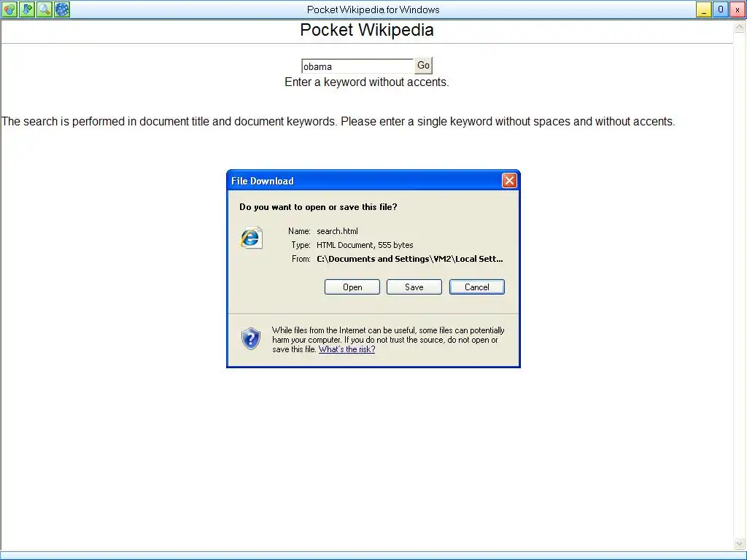Click the blue shield question mark icon
Image resolution: width=747 pixels, height=560 pixels.
tap(251, 338)
